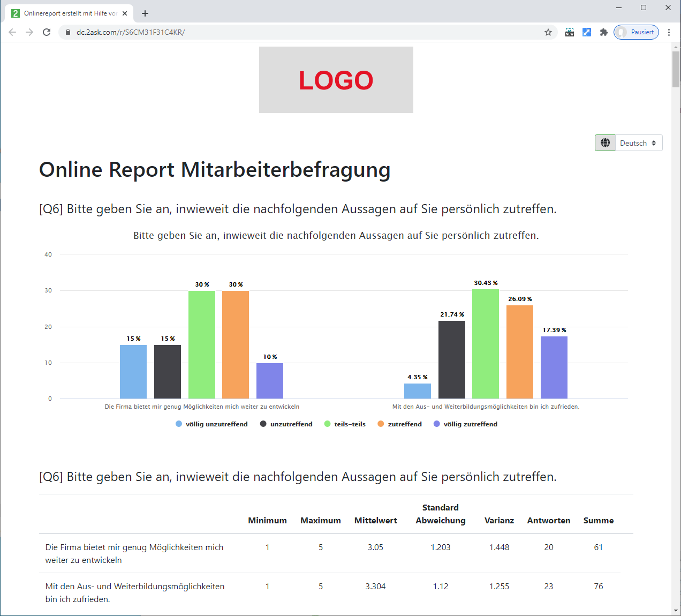Image resolution: width=681 pixels, height=616 pixels.
Task: Click the 'Minimum' column header
Action: click(268, 521)
